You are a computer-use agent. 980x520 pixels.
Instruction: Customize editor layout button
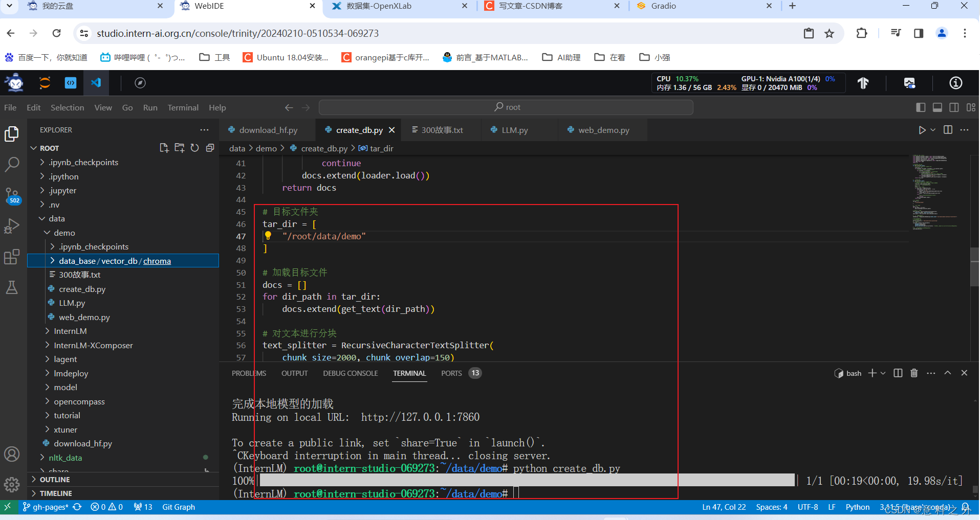971,107
